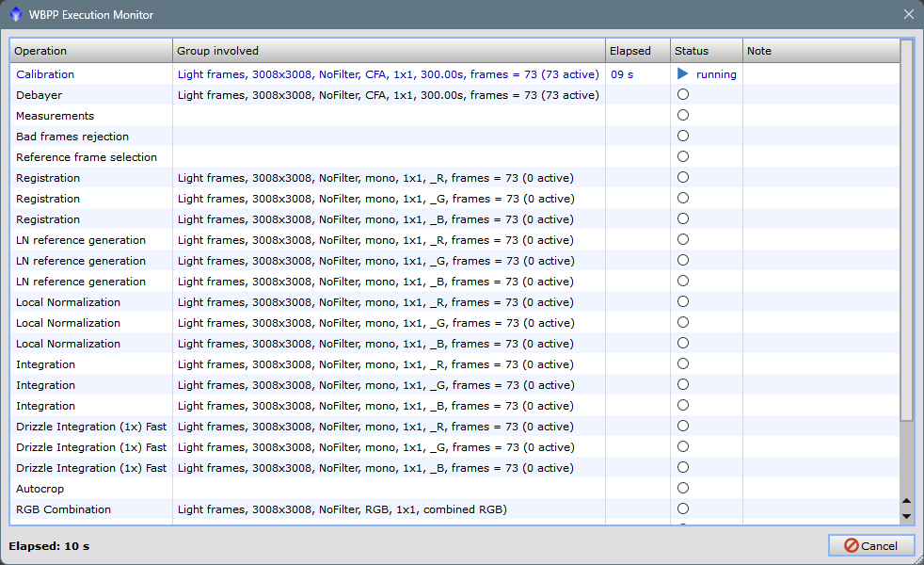This screenshot has height=565, width=924.
Task: Click the Note column header
Action: tap(820, 51)
